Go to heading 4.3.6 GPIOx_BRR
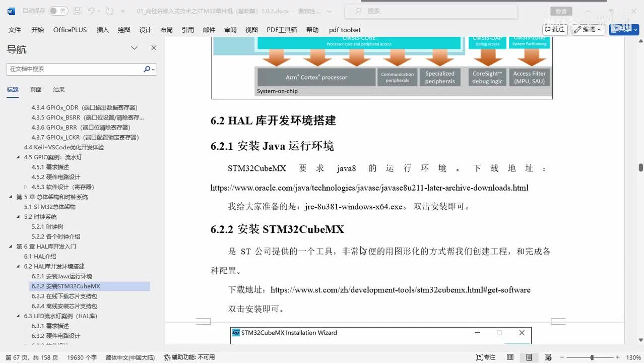The height and width of the screenshot is (363, 644). (x=81, y=128)
